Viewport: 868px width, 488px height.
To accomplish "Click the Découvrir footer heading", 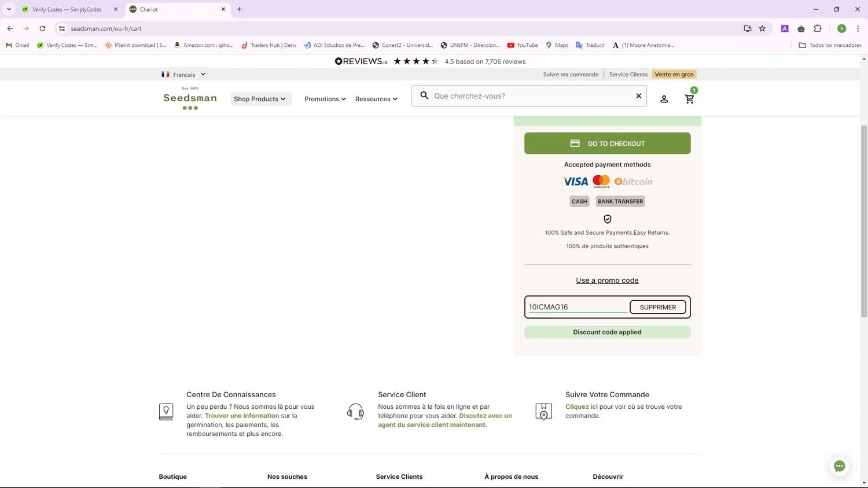I will click(608, 476).
